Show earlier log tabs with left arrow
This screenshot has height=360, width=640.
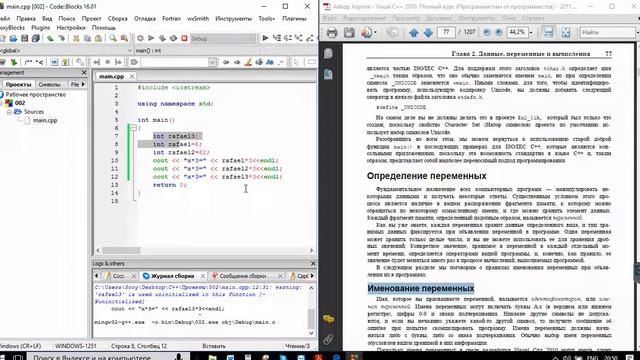(97, 276)
